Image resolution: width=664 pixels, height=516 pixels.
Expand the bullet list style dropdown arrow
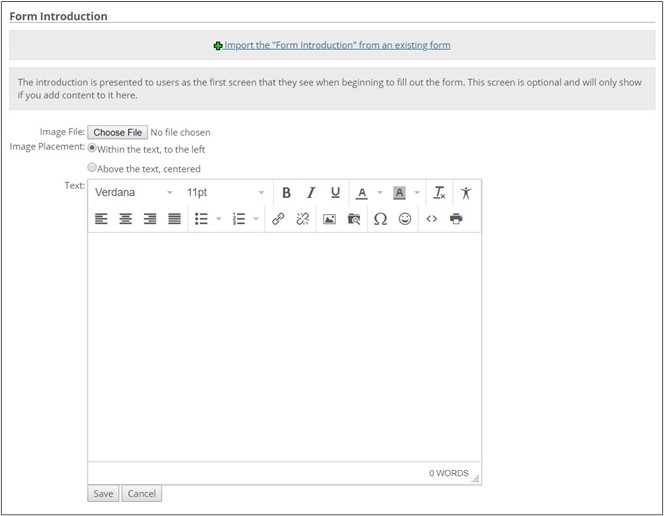[x=219, y=219]
